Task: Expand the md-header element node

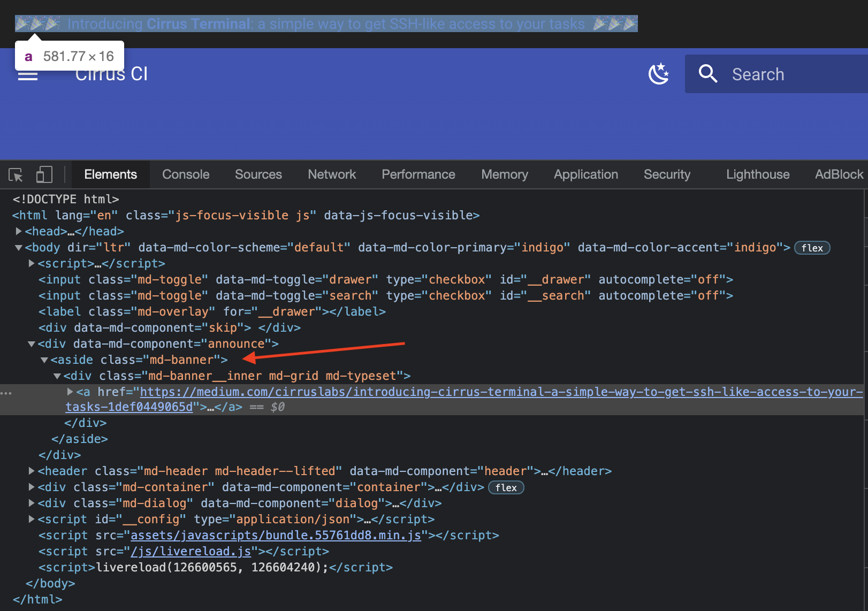Action: (32, 471)
